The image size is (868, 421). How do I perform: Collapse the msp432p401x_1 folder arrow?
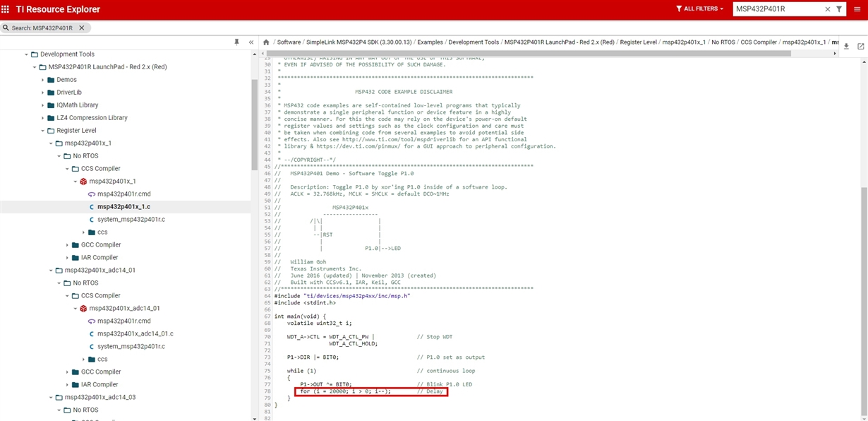[x=51, y=143]
